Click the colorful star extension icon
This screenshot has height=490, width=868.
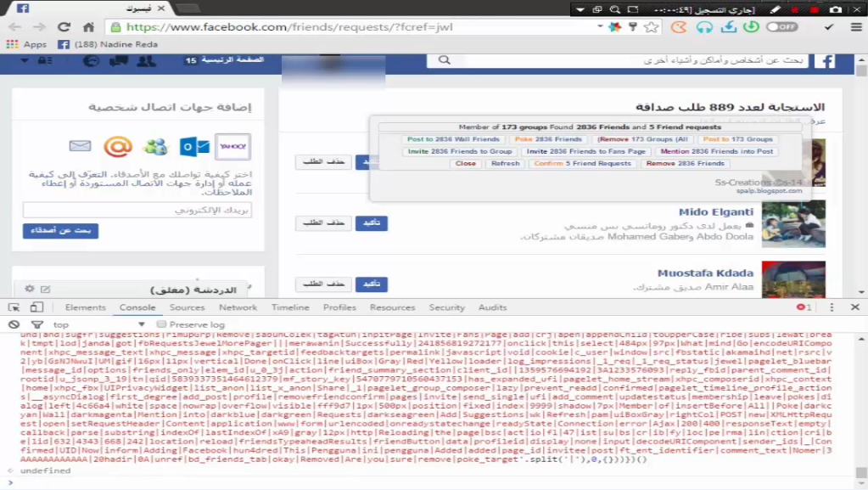coord(615,26)
